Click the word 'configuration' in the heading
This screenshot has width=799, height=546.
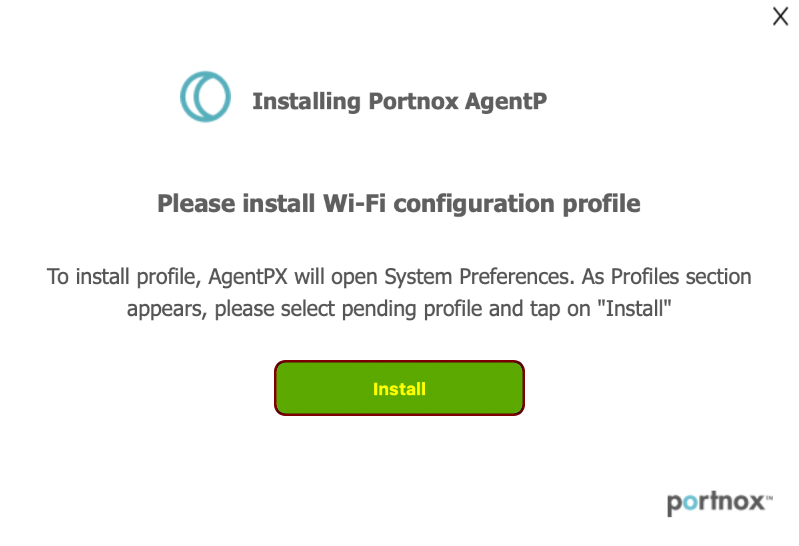pyautogui.click(x=474, y=204)
